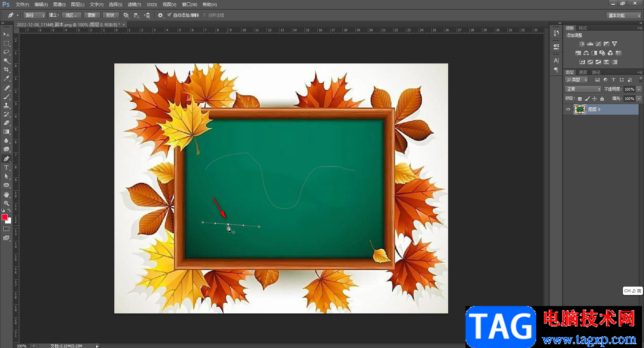Select the History Brush tool
Screen dimensions: 644x348
pyautogui.click(x=6, y=114)
